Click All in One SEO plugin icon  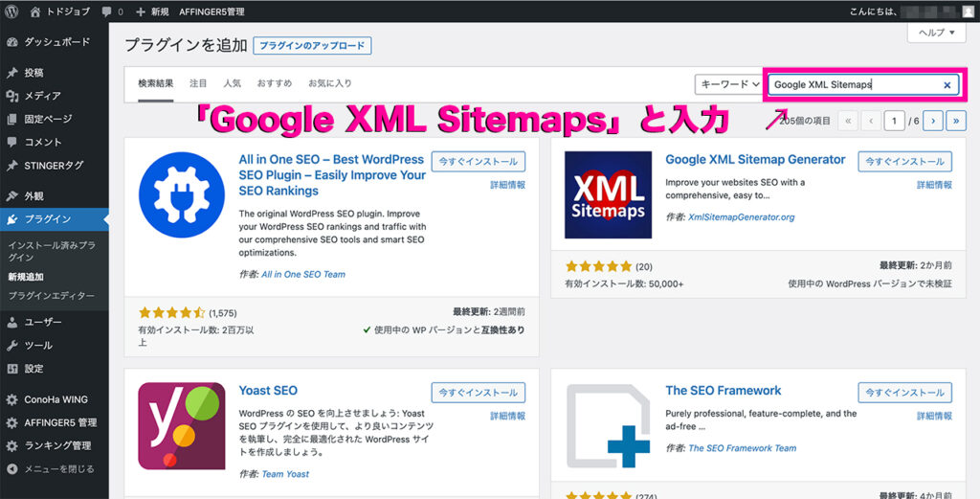181,194
